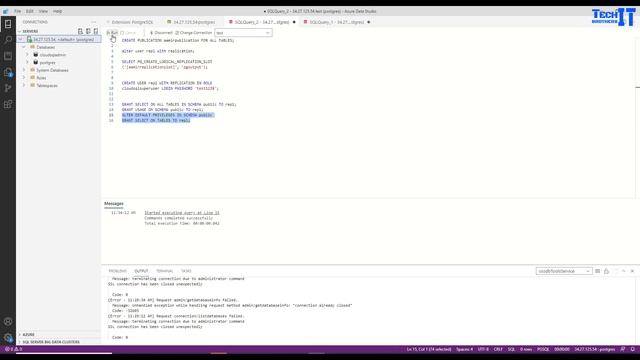
Task: Open the Manage gear icon
Action: (x=8, y=338)
